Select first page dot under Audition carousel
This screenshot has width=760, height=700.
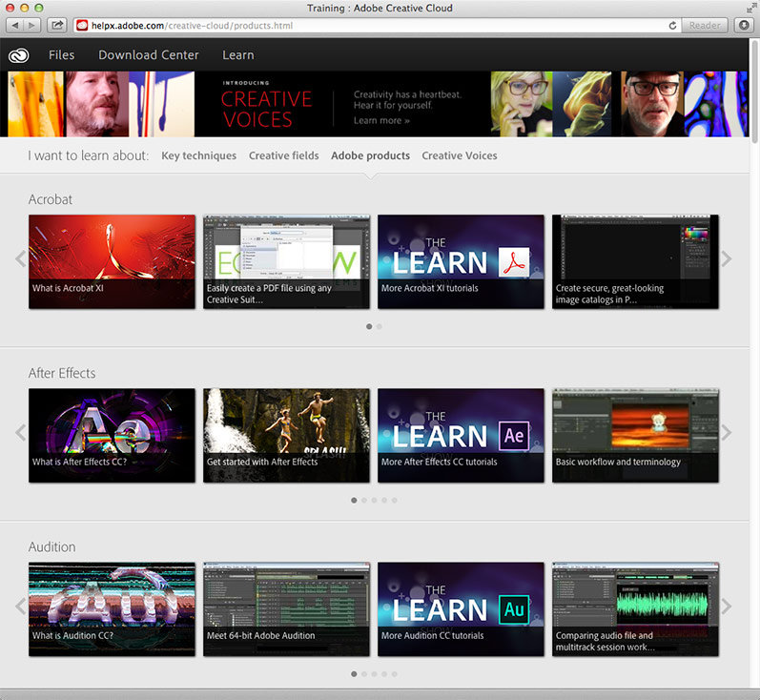354,674
